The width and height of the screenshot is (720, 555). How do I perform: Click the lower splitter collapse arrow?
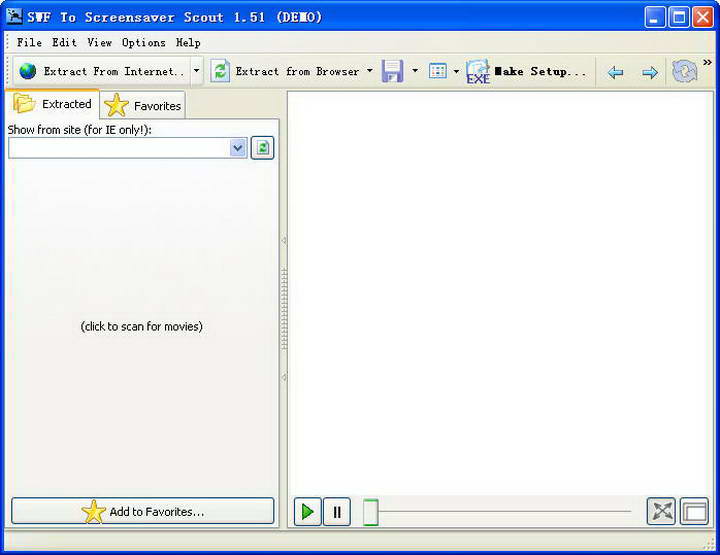coord(284,377)
